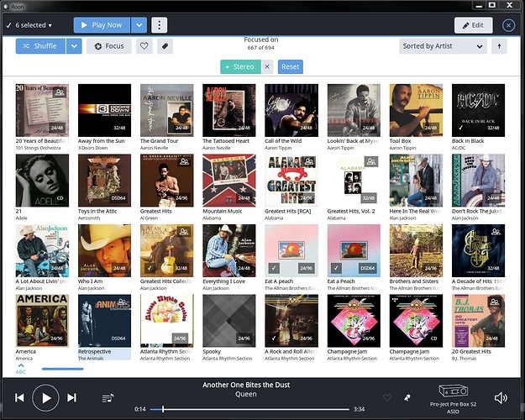
Task: Uncheck the Back in Black album checkmark
Action: 460,128
